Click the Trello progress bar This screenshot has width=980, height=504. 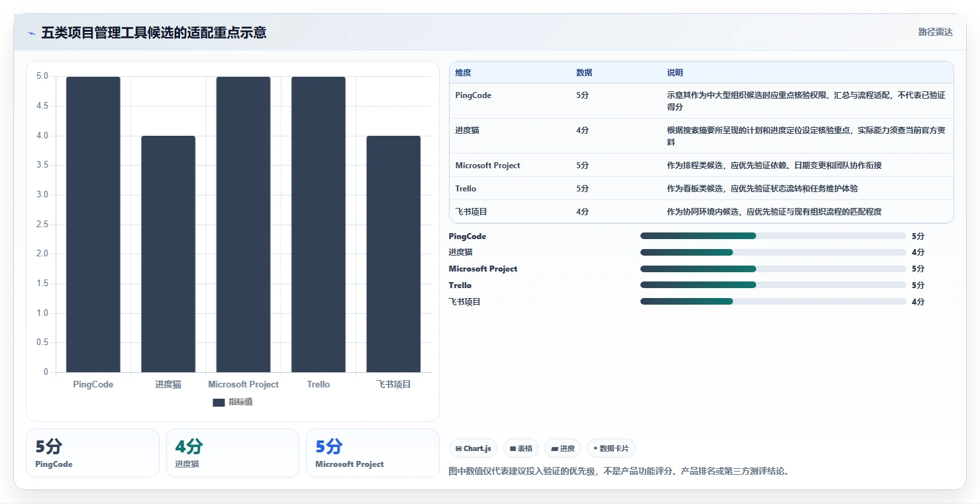773,285
